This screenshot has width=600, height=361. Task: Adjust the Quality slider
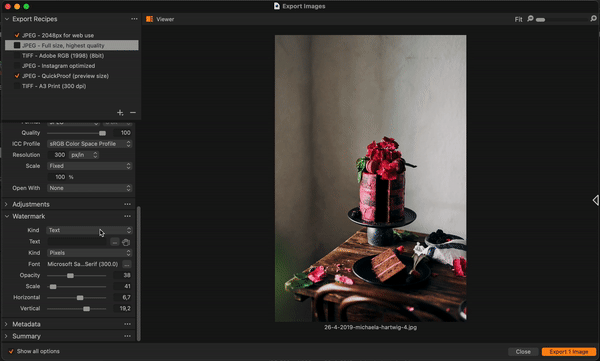point(102,133)
